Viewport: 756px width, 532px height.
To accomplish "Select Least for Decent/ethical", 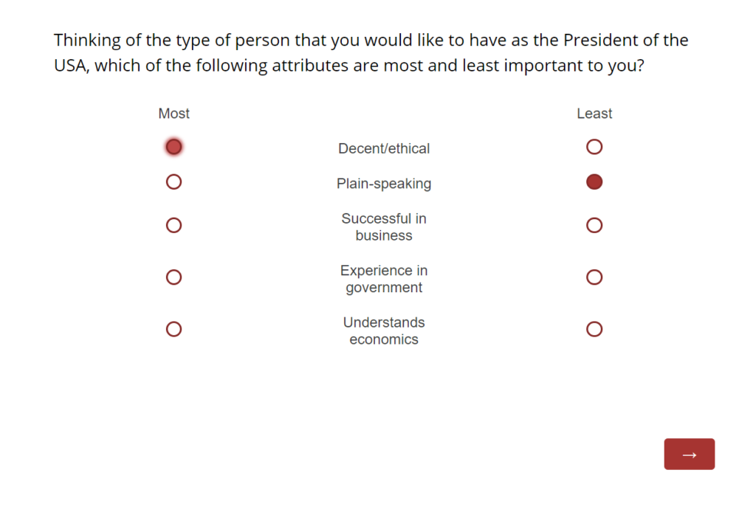I will click(594, 147).
